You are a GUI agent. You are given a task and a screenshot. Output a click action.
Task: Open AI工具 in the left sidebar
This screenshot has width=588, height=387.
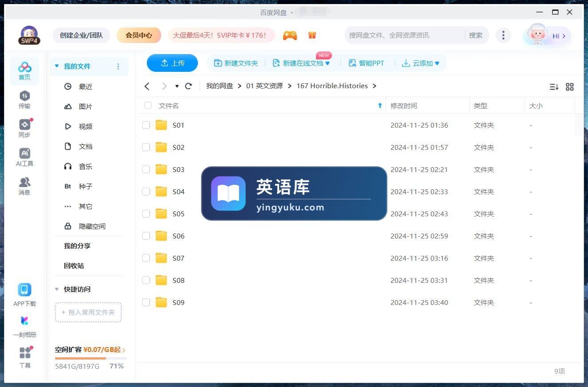click(x=24, y=157)
